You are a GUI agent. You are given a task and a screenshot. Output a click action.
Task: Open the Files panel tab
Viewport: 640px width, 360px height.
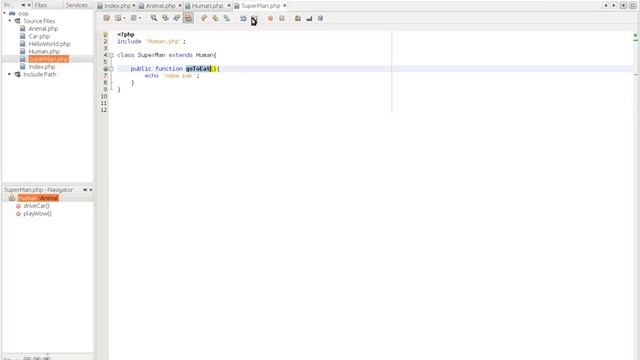[x=41, y=5]
